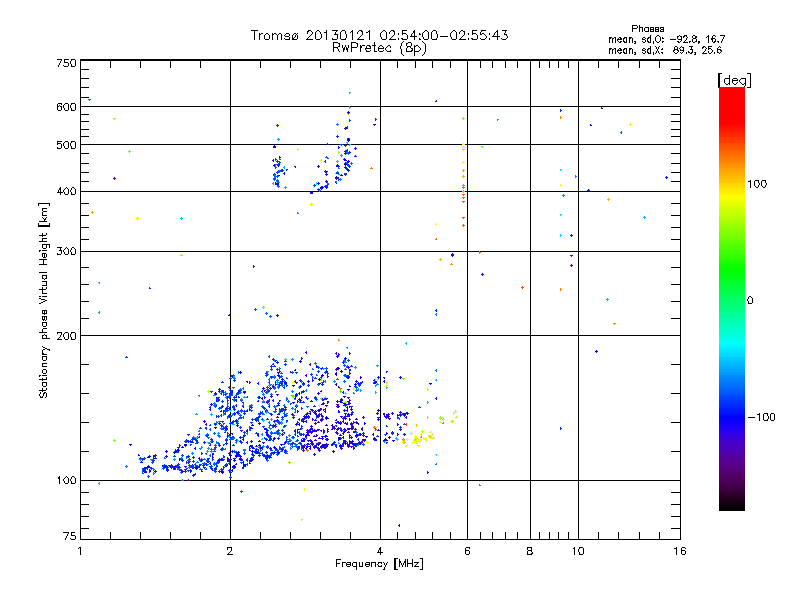Click the colorbar's -100 degree label
The width and height of the screenshot is (800, 600).
pos(761,417)
